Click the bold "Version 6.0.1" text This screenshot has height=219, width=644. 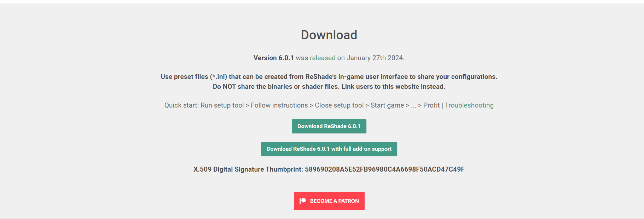273,58
